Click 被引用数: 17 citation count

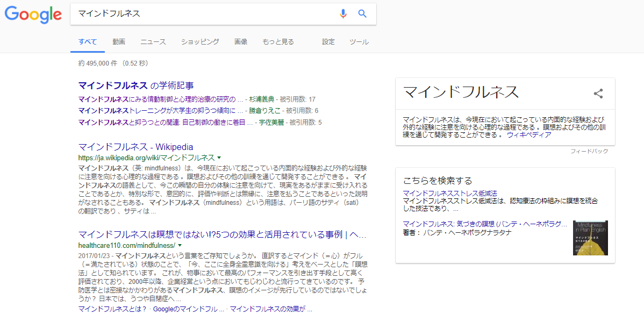click(x=298, y=99)
